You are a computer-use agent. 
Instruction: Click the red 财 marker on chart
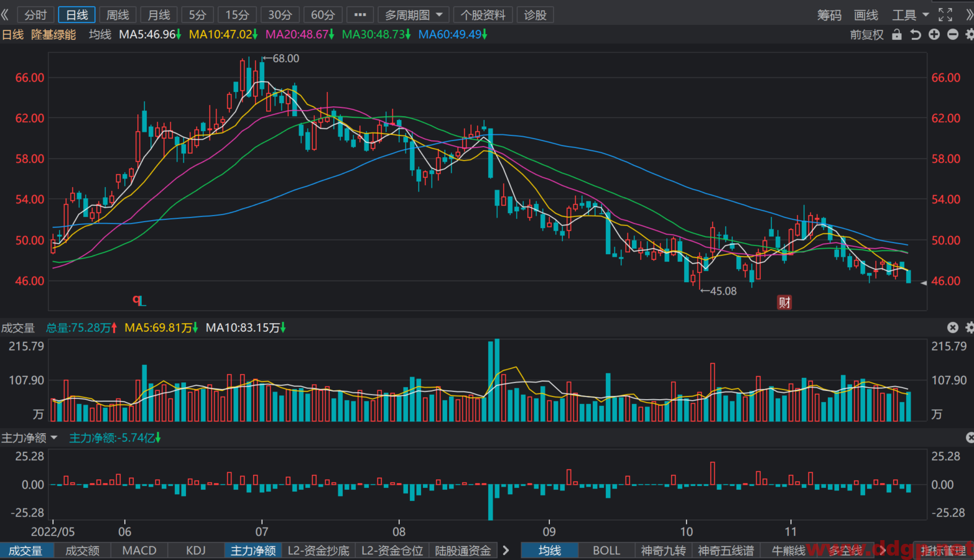coord(784,303)
